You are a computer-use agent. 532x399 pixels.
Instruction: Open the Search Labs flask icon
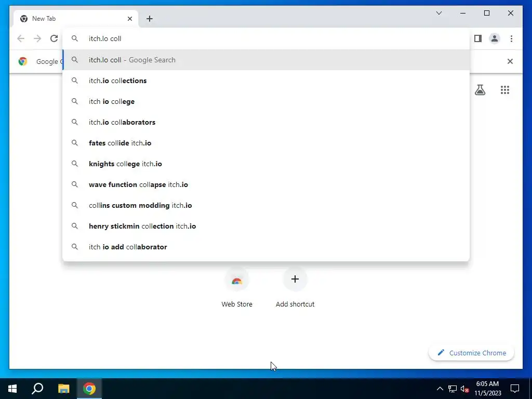tap(480, 90)
